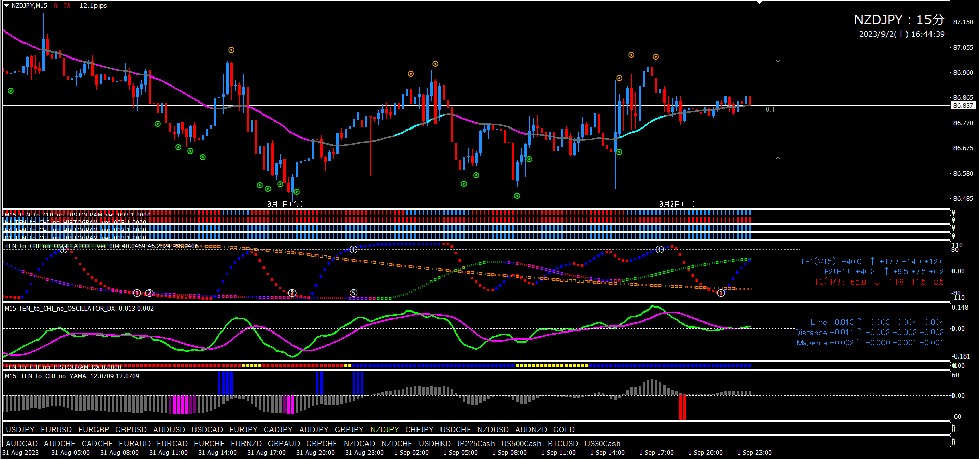Load AUDJPY on the chart

click(314, 430)
